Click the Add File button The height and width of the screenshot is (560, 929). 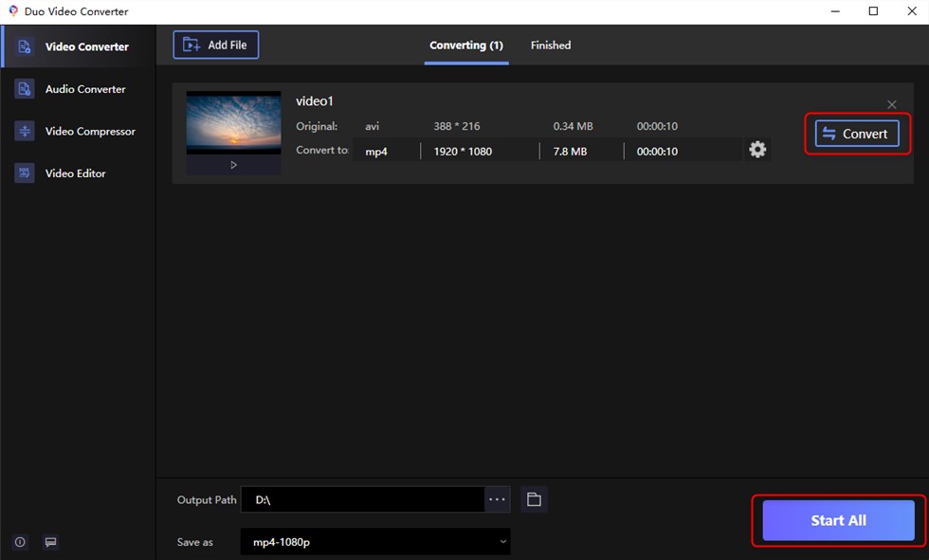click(x=216, y=45)
